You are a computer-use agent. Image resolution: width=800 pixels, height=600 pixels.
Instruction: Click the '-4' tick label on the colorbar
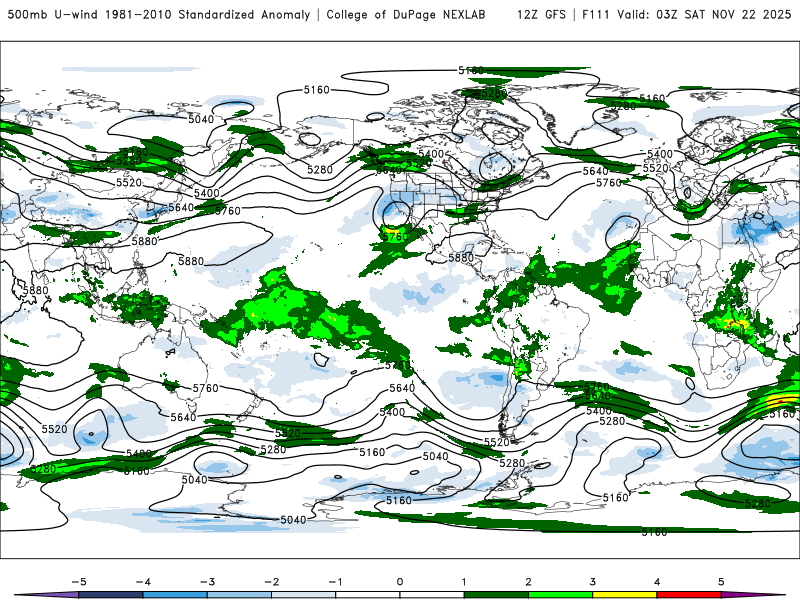pos(143,582)
